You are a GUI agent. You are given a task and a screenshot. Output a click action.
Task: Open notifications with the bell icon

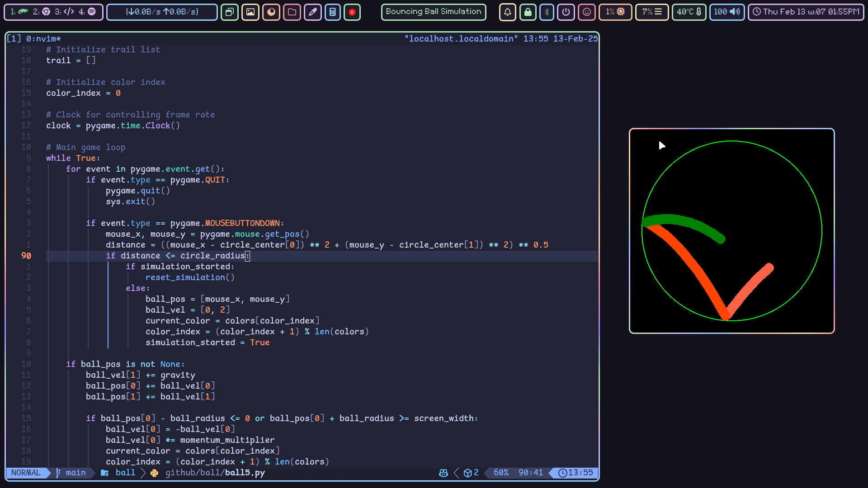coord(507,12)
